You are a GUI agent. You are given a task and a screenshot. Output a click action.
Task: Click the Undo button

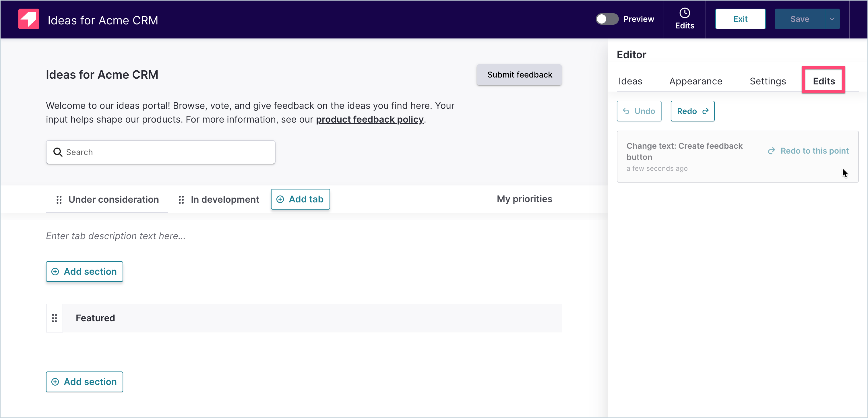(x=639, y=111)
